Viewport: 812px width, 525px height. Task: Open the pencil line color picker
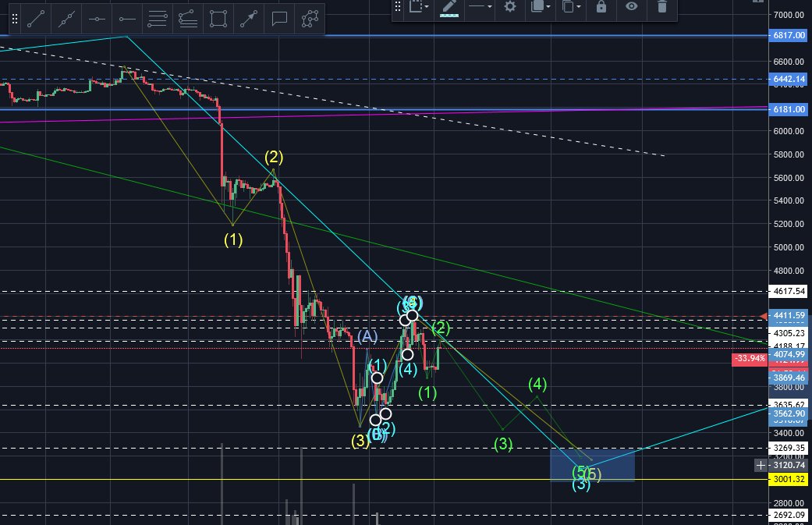449,7
